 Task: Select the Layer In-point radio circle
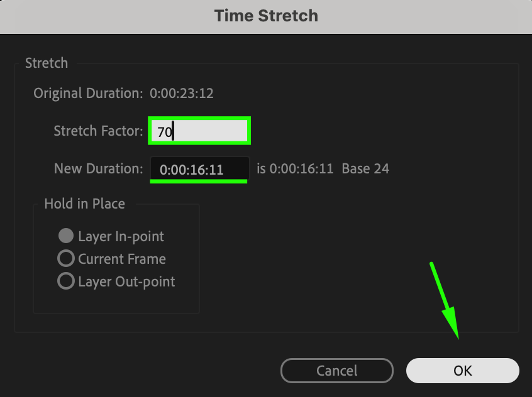pyautogui.click(x=66, y=236)
